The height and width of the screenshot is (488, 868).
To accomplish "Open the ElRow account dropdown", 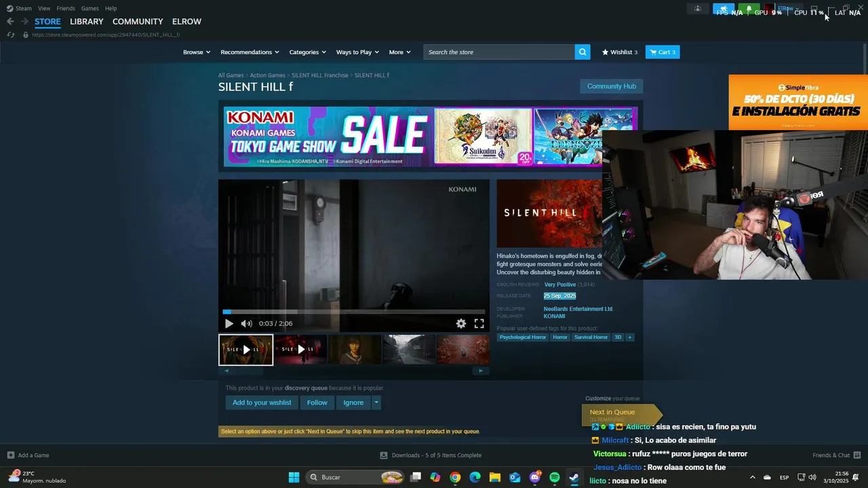I will coord(788,9).
